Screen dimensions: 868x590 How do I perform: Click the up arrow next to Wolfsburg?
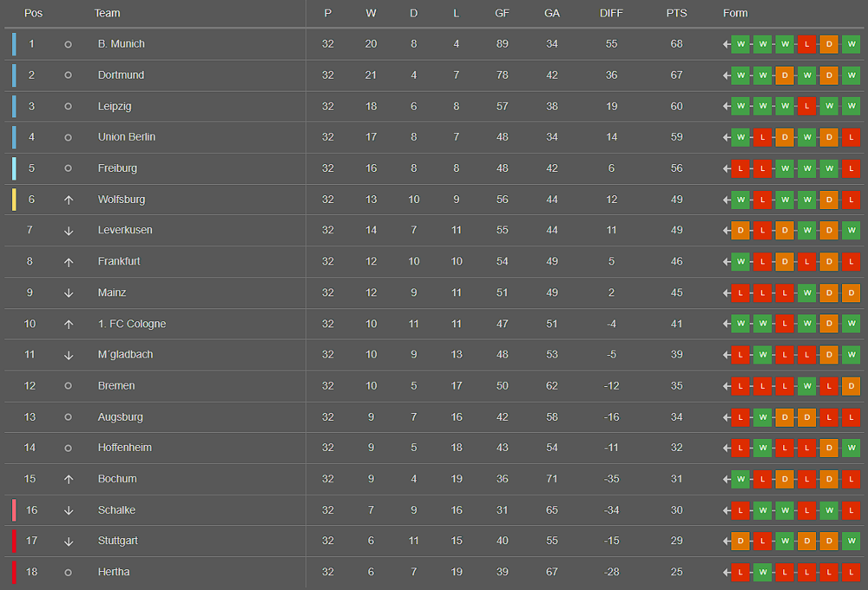click(69, 200)
